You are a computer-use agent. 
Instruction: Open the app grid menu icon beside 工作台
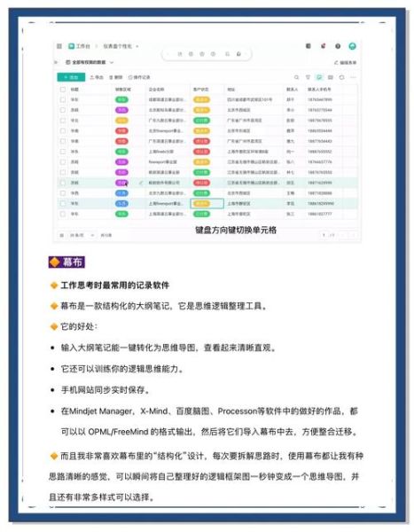[x=59, y=46]
